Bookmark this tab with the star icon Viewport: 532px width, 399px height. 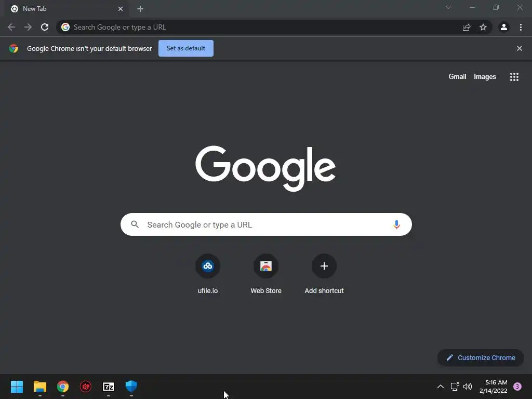483,27
